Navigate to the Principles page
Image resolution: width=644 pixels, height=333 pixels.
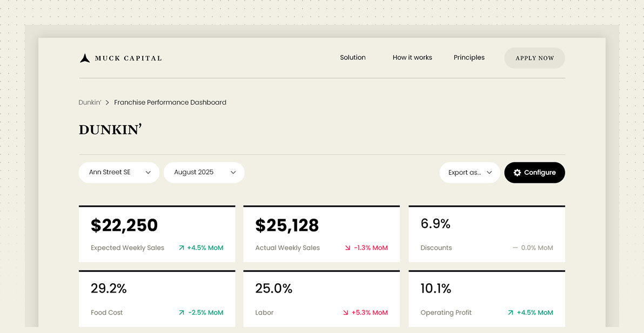(x=469, y=57)
